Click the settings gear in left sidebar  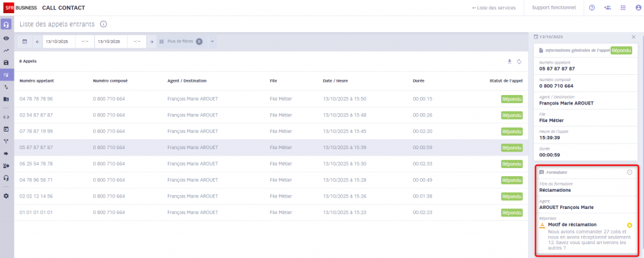coord(6,196)
